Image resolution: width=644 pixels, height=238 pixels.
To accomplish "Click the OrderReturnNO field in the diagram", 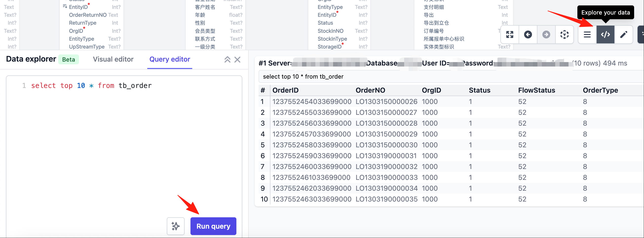I will click(x=88, y=15).
